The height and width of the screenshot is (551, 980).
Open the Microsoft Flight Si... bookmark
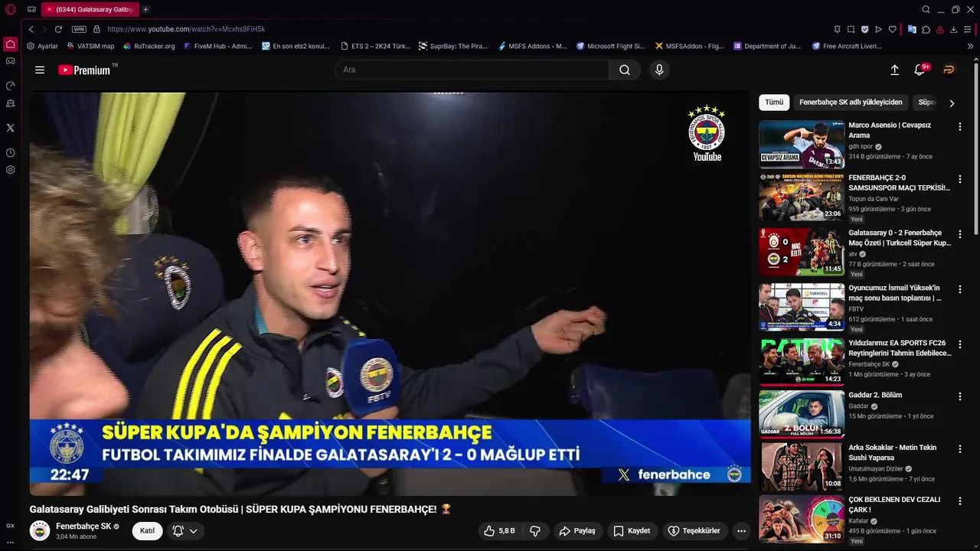coord(610,46)
